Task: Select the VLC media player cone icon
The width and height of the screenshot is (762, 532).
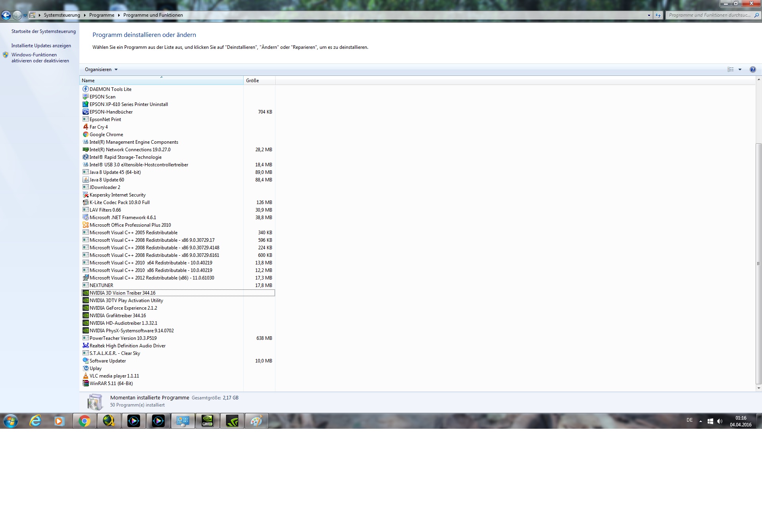Action: [x=85, y=376]
